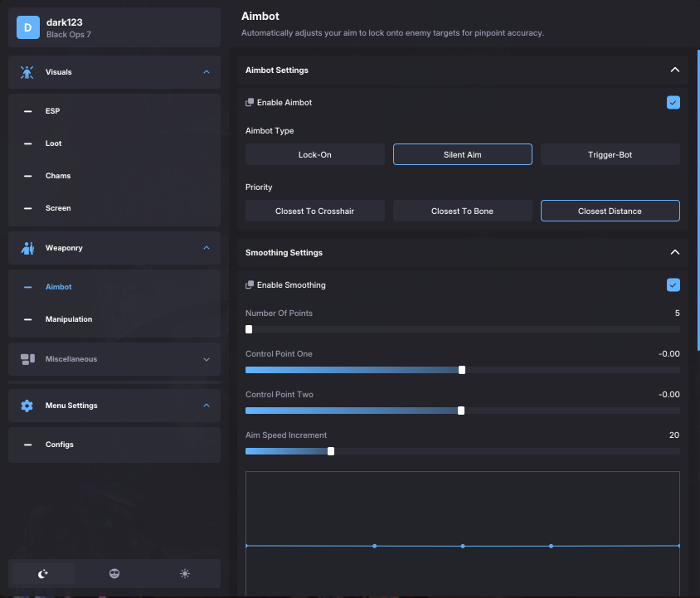Click the Visuals section icon
The height and width of the screenshot is (598, 700).
point(27,72)
